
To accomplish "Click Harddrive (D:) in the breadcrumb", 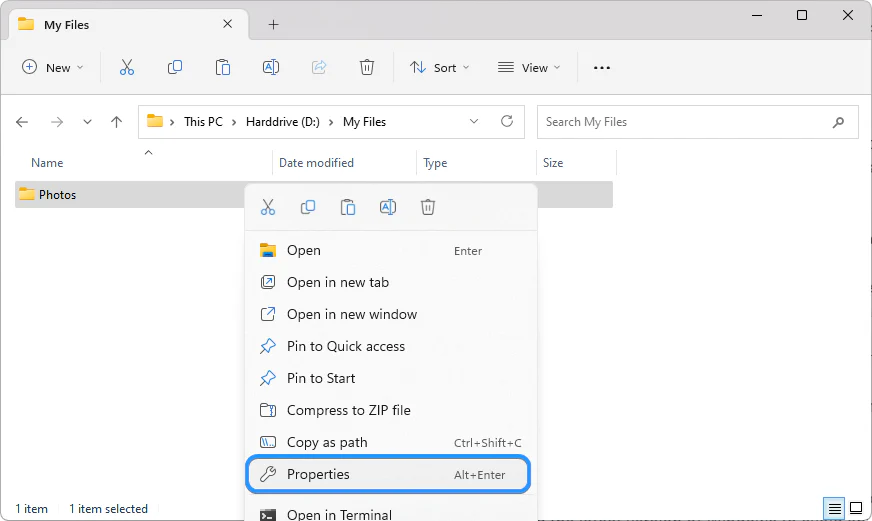I will coord(283,122).
